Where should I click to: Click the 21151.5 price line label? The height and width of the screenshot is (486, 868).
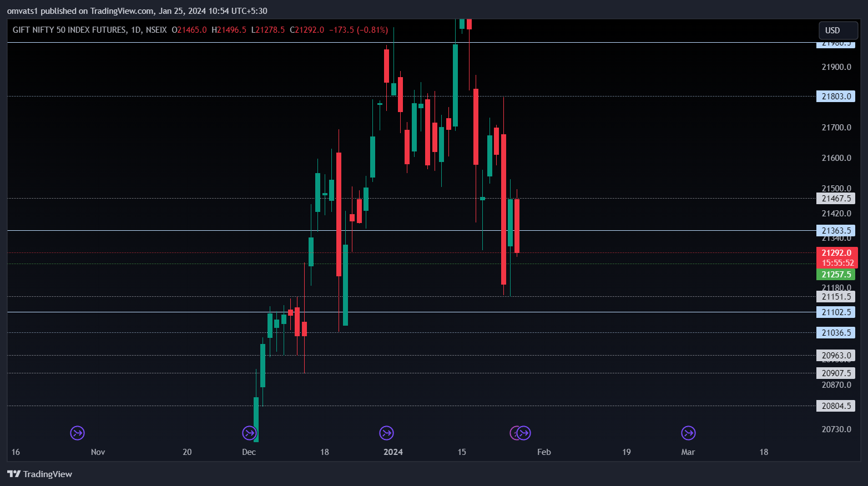point(836,297)
